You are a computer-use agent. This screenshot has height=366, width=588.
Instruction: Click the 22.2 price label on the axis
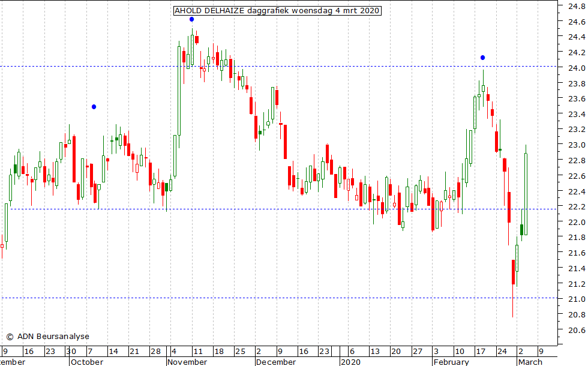577,206
